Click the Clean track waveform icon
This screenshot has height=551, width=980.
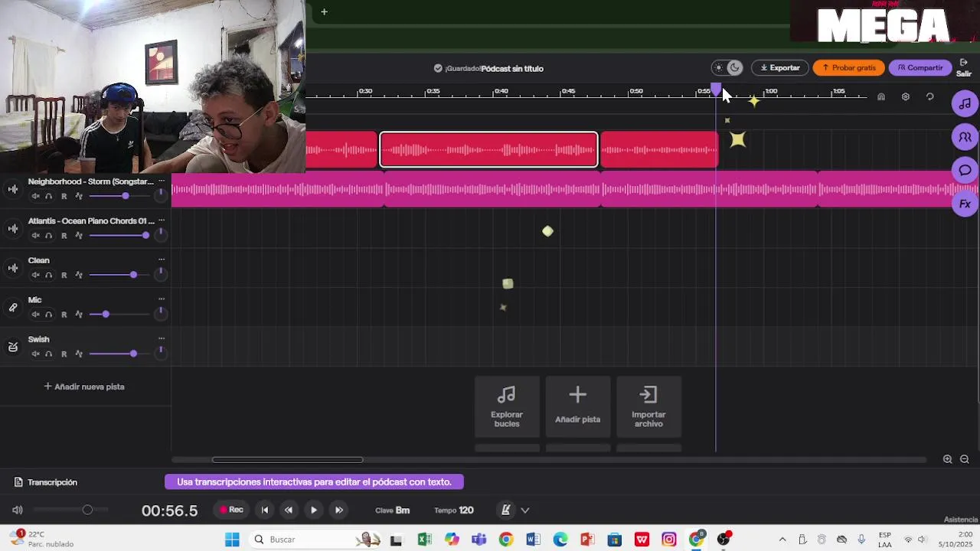click(13, 268)
